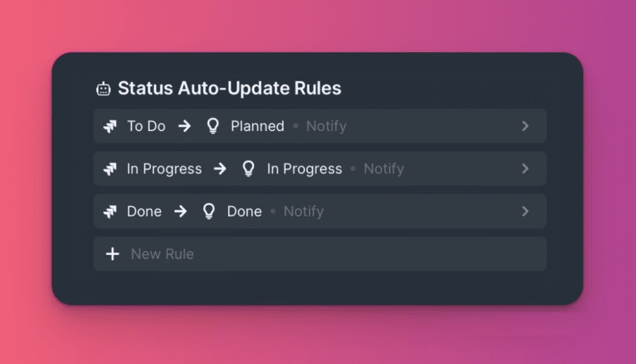Click the lightbulb icon next to Planned
Screen dimensions: 636x364
[x=213, y=126]
